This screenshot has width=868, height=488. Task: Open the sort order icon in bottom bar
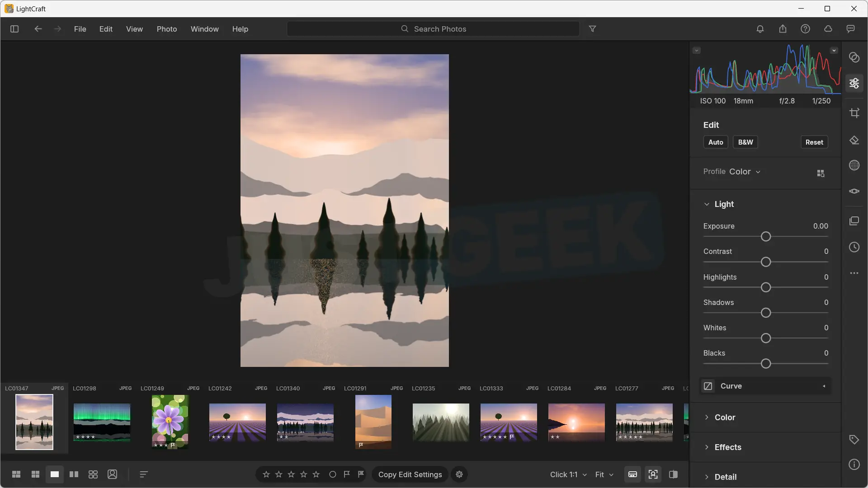[x=144, y=474]
